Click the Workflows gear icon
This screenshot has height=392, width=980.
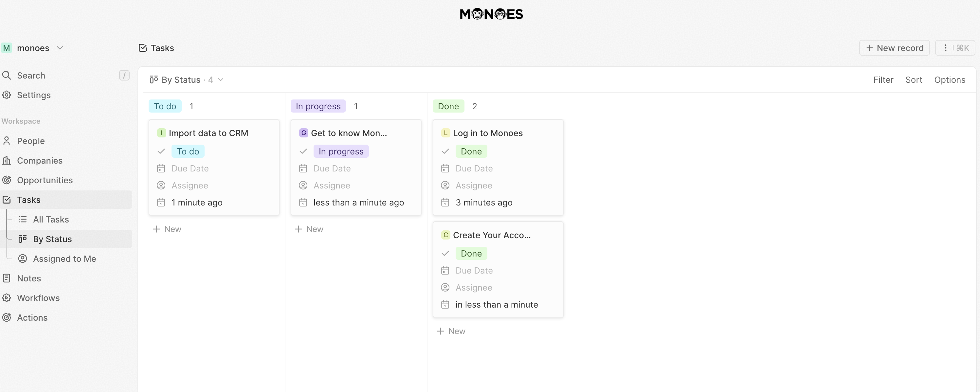coord(7,298)
